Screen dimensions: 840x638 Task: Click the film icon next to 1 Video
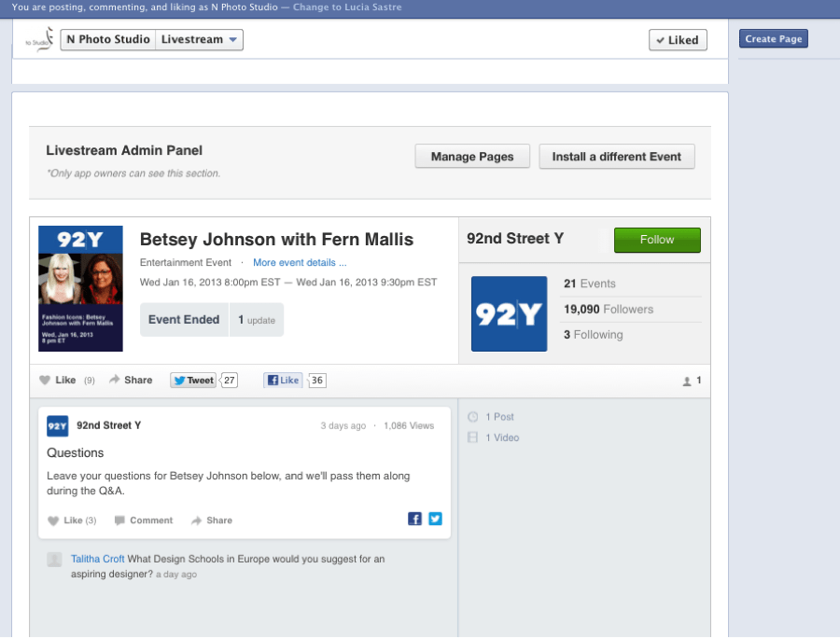[472, 437]
